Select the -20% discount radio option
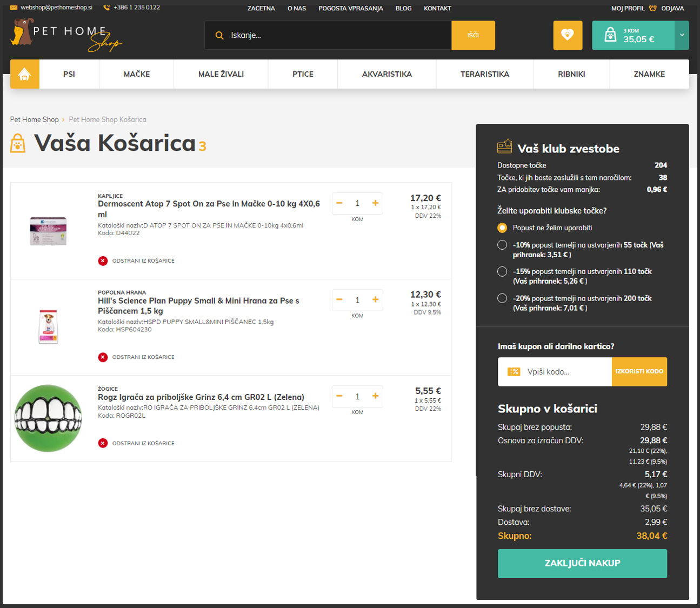Viewport: 700px width, 608px height. pyautogui.click(x=502, y=298)
